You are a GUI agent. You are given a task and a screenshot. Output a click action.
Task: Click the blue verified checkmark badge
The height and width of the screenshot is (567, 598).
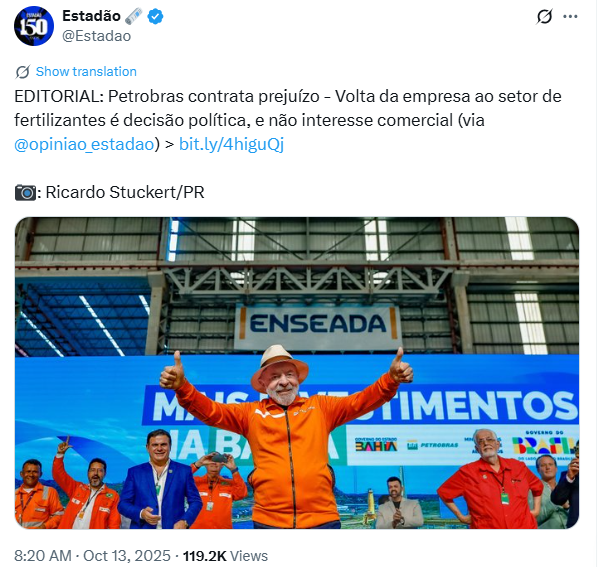155,16
